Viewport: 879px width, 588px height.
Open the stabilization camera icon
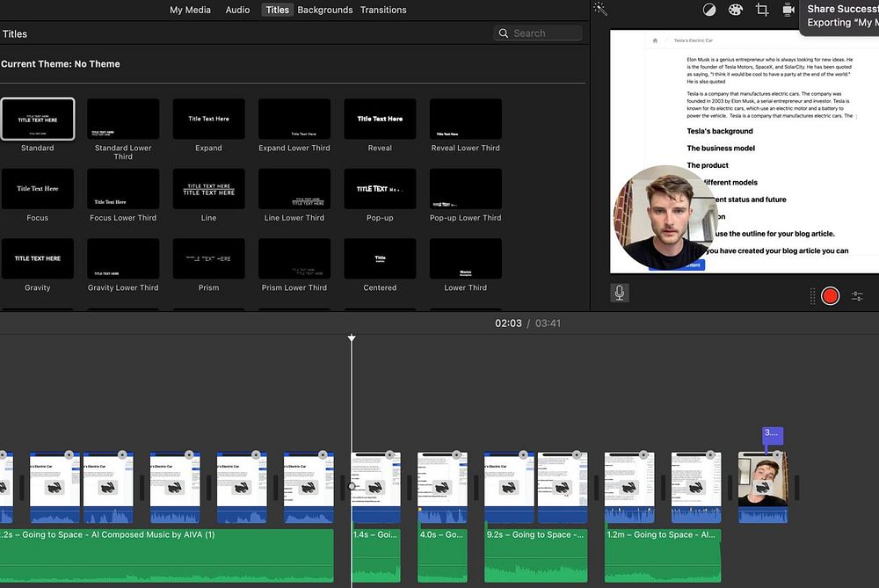click(788, 10)
